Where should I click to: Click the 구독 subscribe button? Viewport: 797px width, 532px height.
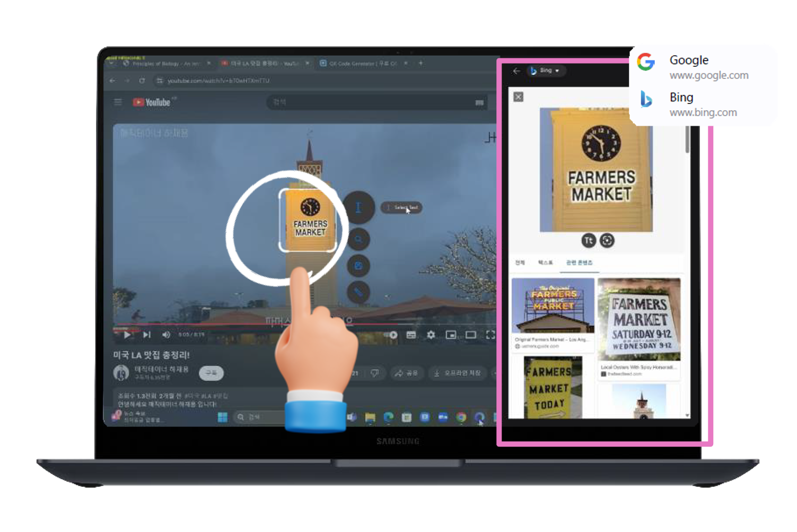[x=211, y=373]
